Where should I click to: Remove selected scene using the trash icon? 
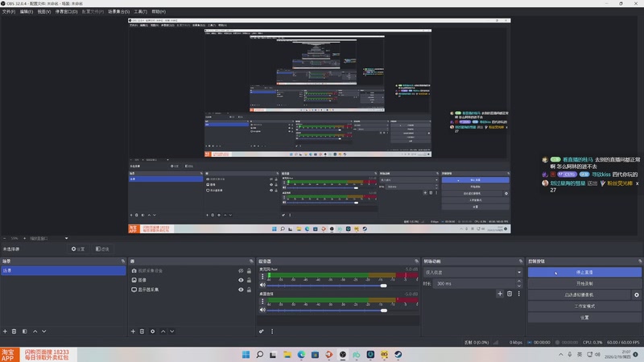[x=14, y=331]
